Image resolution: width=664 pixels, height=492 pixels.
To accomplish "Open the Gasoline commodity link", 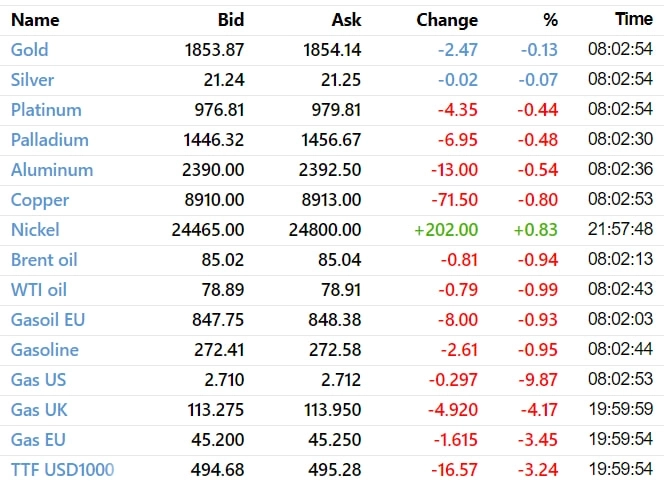I will [x=44, y=350].
